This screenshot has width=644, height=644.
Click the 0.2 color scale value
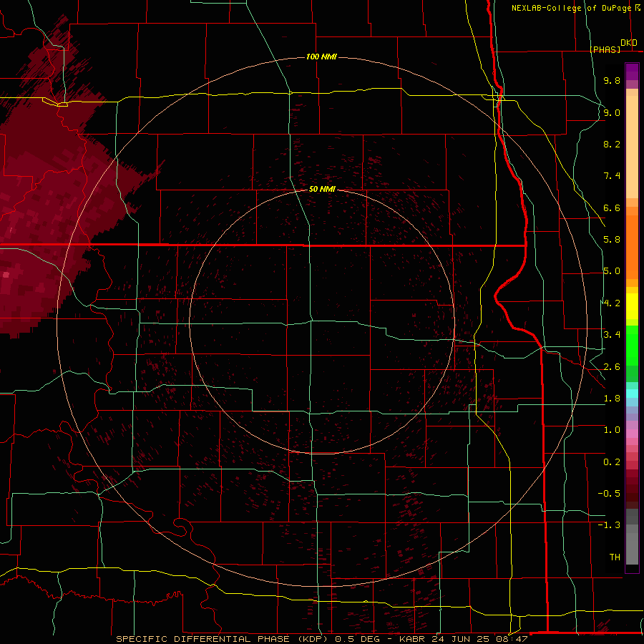point(612,462)
